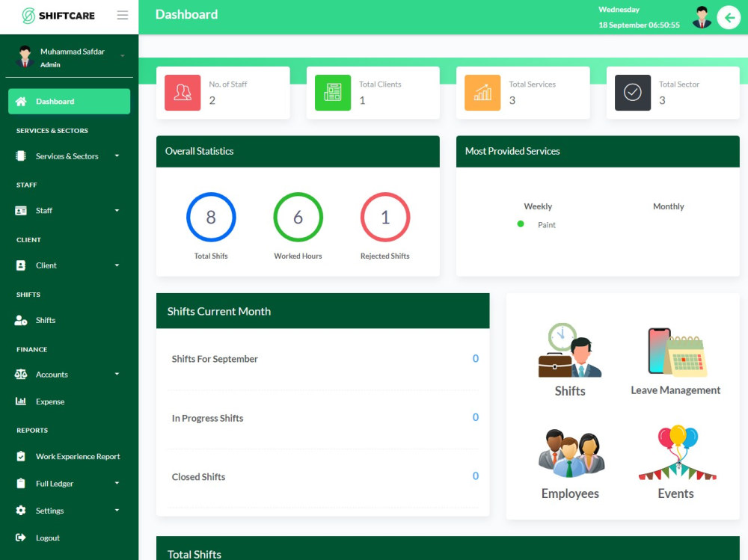
Task: Click the Monthly chart heading
Action: 668,206
